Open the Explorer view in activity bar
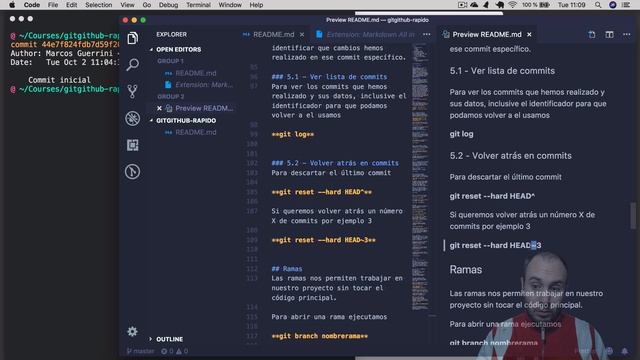This screenshot has height=360, width=640. pyautogui.click(x=132, y=38)
